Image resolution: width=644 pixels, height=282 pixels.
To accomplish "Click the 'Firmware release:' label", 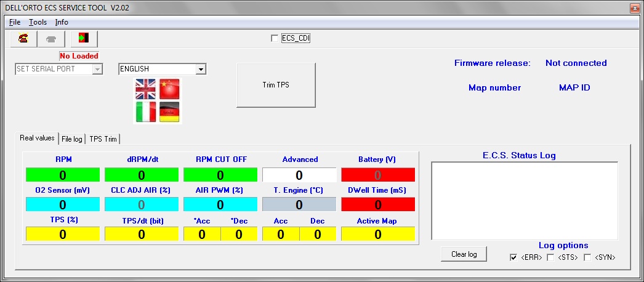I will coord(493,63).
